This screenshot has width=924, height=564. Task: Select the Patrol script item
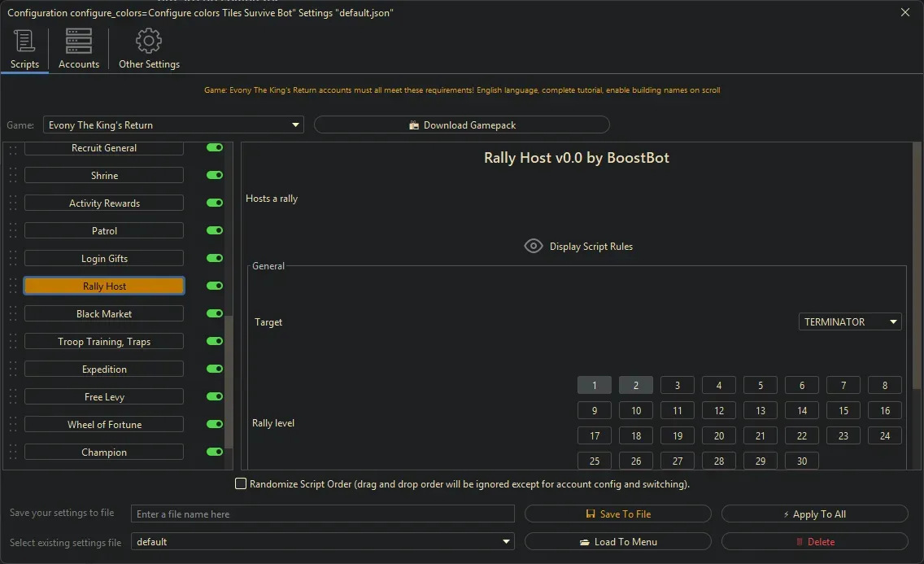104,231
